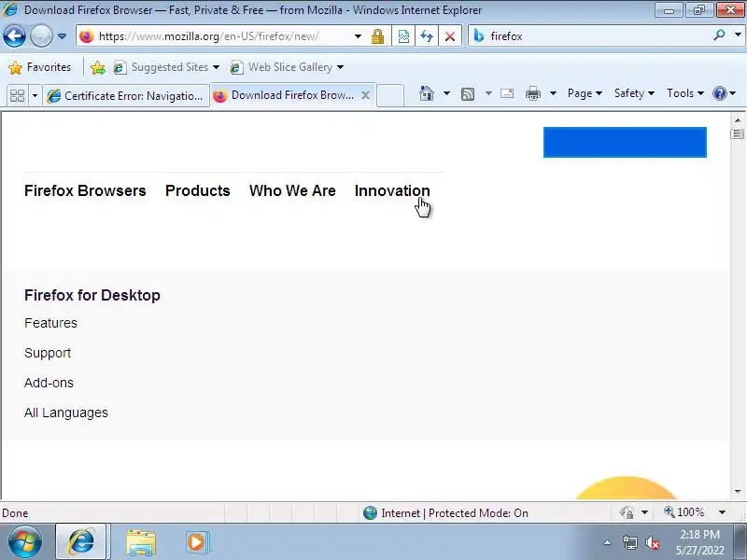Open the Page menu
Viewport: 747px width, 560px height.
pos(585,93)
